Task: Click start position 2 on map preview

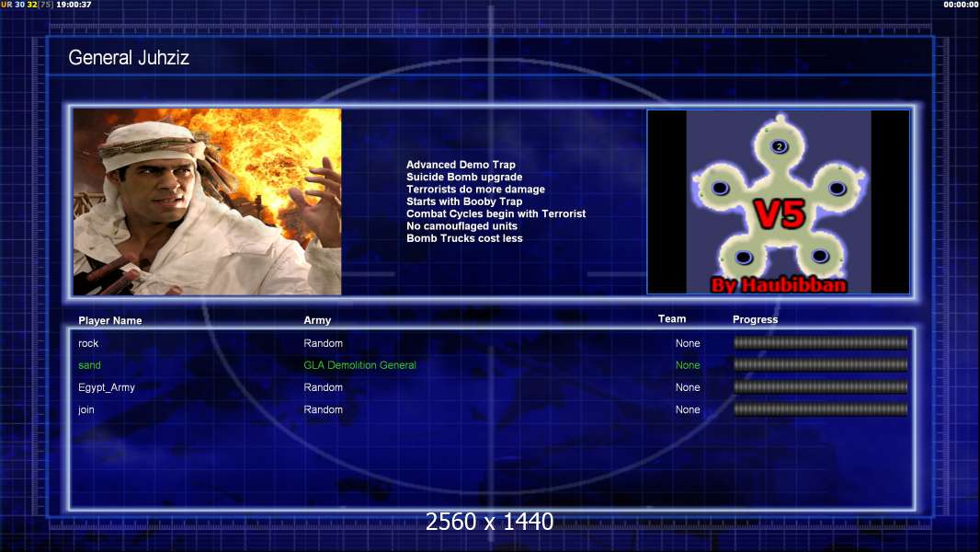Action: (780, 146)
